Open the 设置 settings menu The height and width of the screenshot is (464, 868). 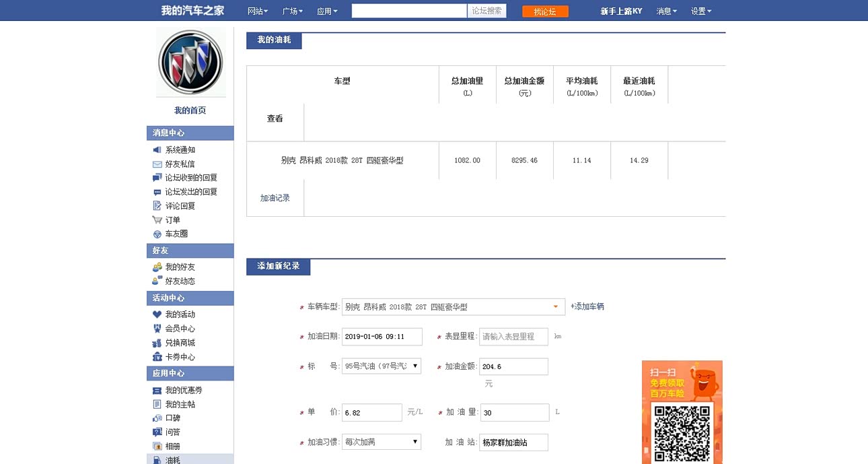[x=700, y=11]
